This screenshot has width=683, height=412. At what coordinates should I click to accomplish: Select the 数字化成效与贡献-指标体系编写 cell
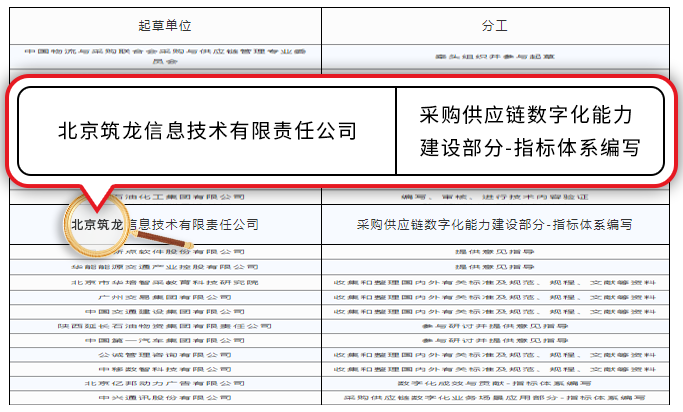pyautogui.click(x=494, y=383)
